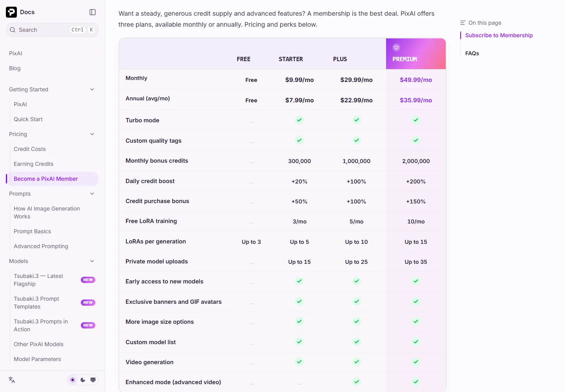Open Tsubaki.3 Prompt Templates page
This screenshot has height=392, width=565.
tap(36, 303)
